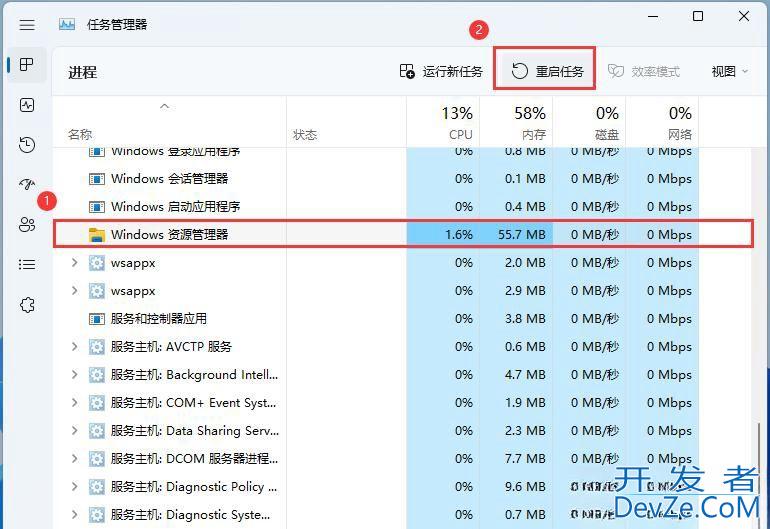Click the Task Manager app icon in the title bar
Image resolution: width=770 pixels, height=529 pixels.
pyautogui.click(x=67, y=24)
